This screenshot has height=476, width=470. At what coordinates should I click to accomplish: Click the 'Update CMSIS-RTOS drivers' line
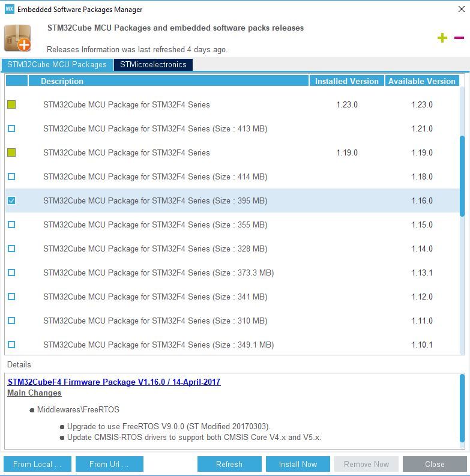point(194,437)
